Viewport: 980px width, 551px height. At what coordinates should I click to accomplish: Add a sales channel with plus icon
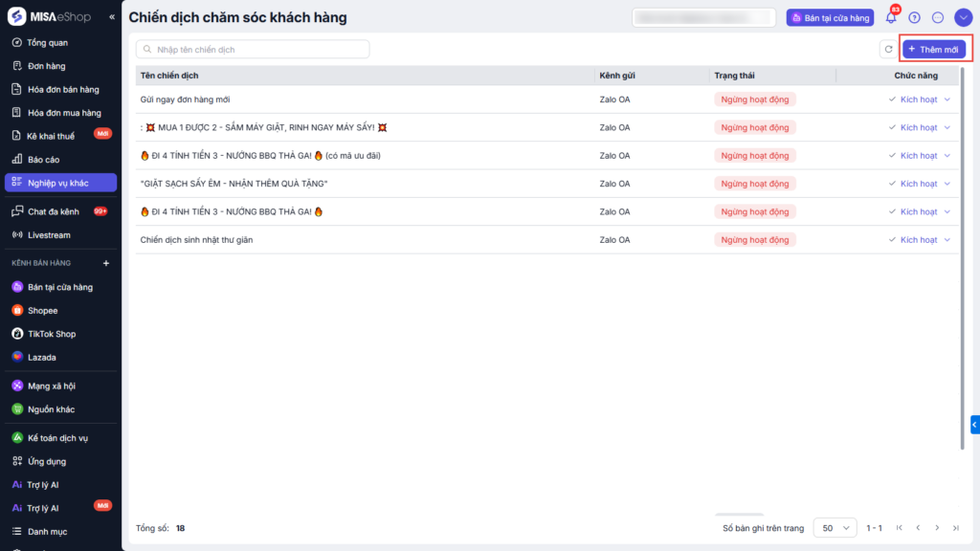(106, 263)
